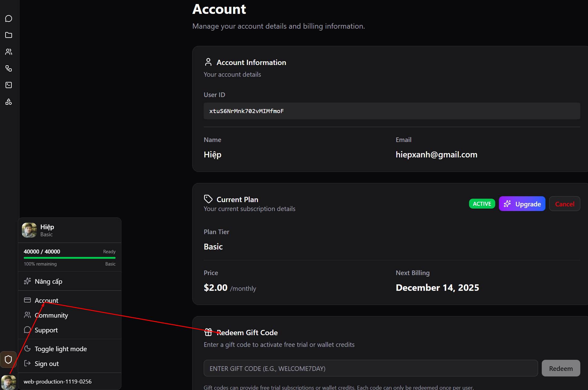Open the folder icon in sidebar
This screenshot has width=588, height=390.
(x=9, y=35)
